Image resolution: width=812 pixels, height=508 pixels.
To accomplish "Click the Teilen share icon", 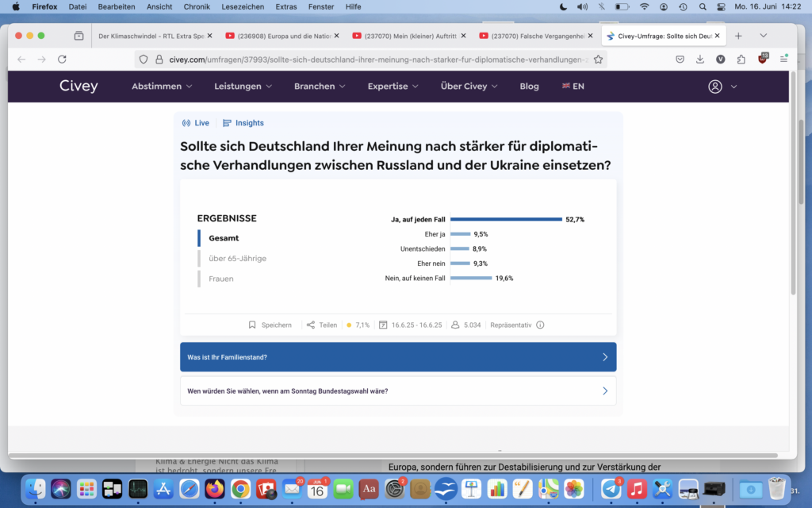I will [x=311, y=325].
